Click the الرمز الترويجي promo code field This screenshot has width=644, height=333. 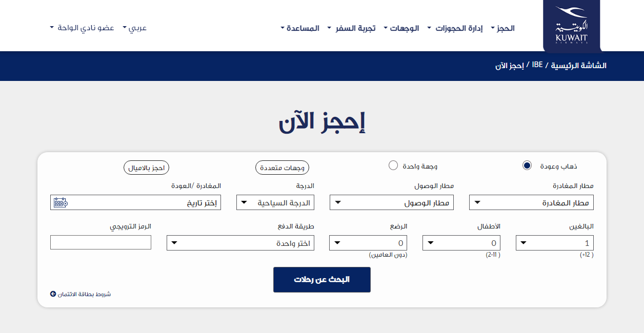(100, 242)
